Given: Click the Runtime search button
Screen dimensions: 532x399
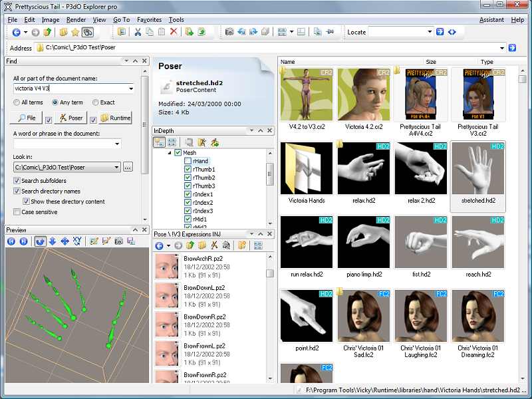Looking at the screenshot, I should [115, 118].
